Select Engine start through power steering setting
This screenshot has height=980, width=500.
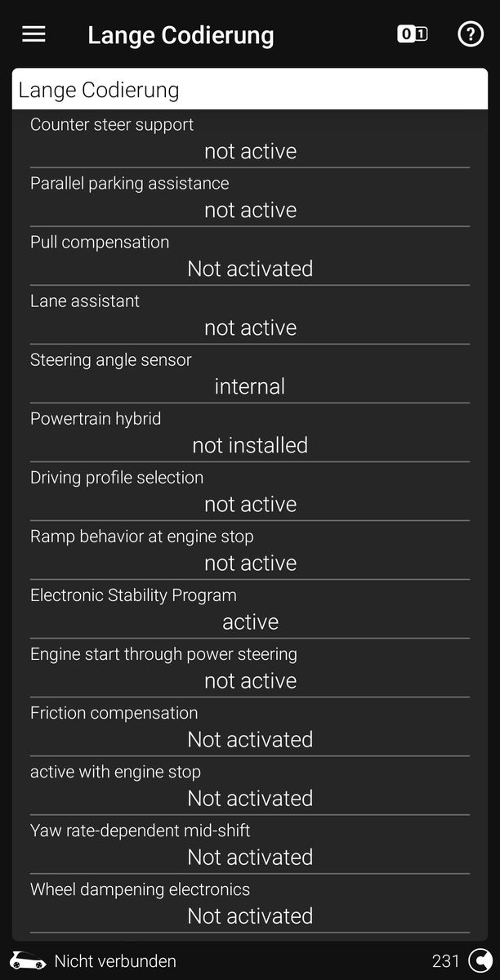coord(250,668)
